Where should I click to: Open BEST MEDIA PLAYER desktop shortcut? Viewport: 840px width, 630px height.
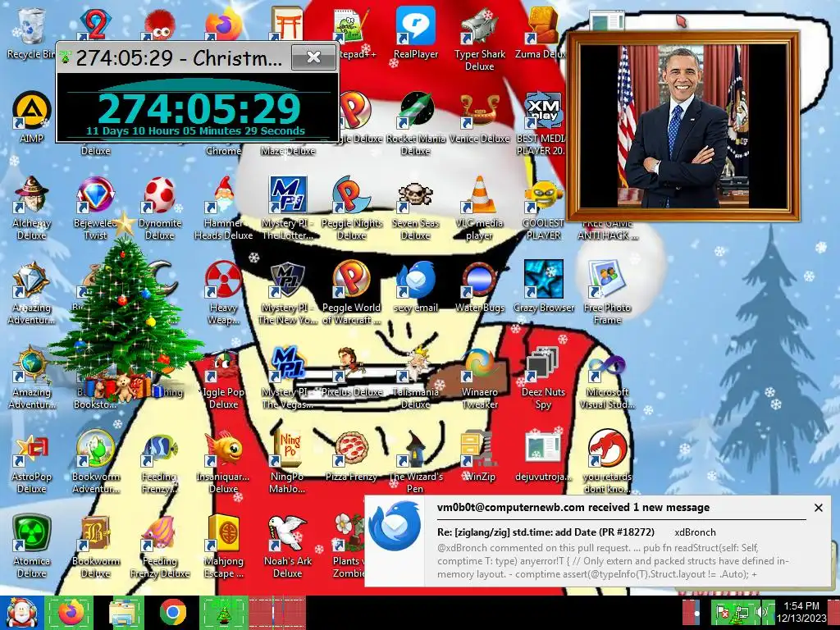pos(541,123)
